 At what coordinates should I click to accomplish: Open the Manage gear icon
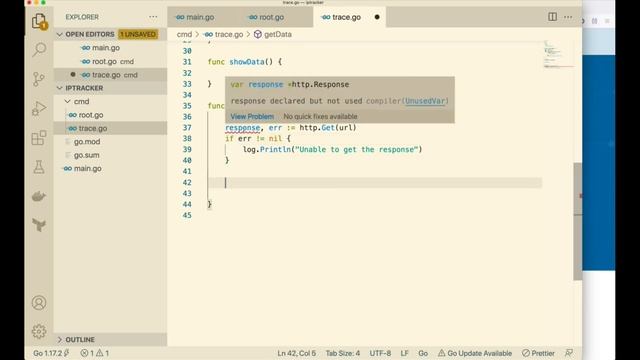[39, 331]
